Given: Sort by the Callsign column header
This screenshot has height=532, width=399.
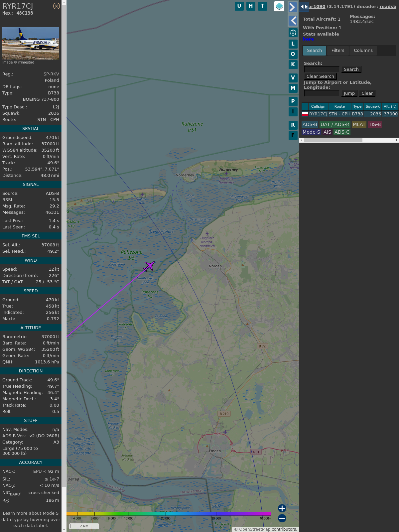Looking at the screenshot, I should (x=318, y=107).
